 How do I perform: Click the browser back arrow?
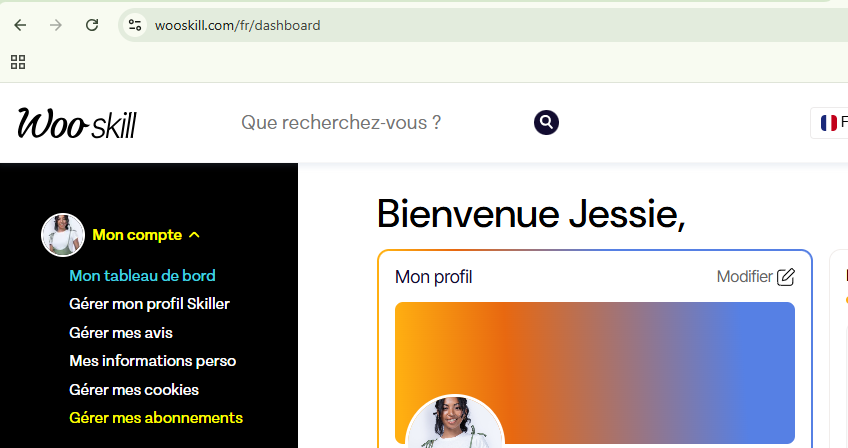20,25
